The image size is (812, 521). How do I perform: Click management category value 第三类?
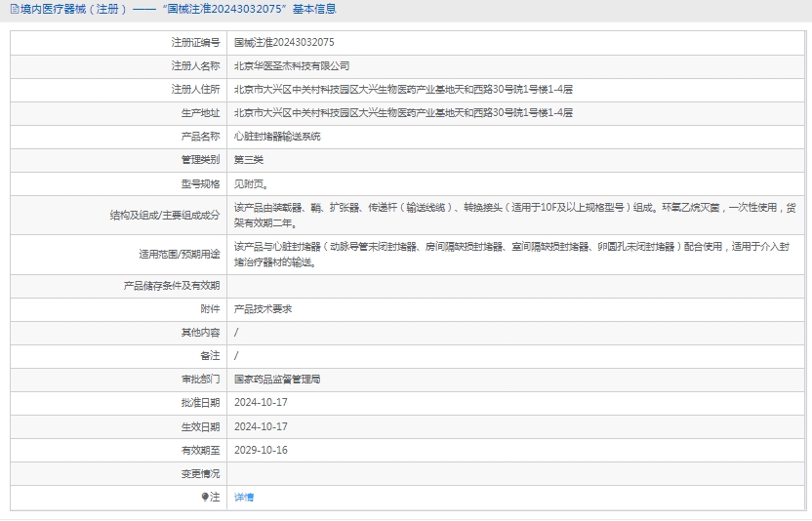coord(249,160)
